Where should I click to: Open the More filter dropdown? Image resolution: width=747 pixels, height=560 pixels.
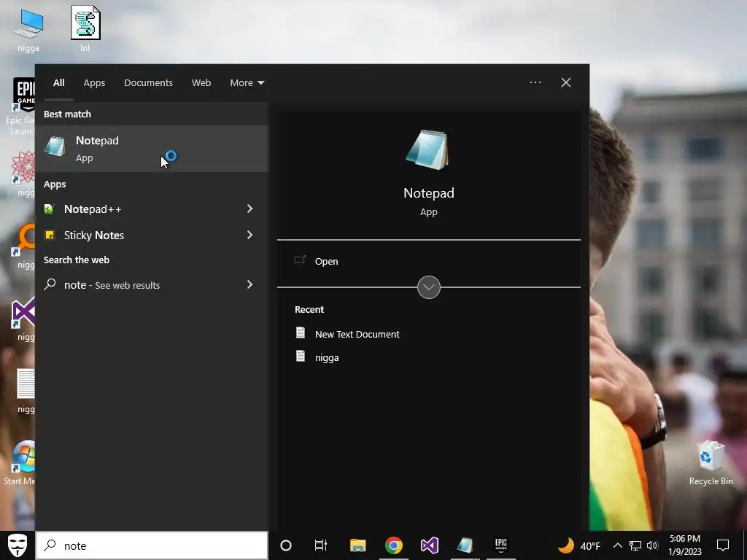click(x=247, y=83)
